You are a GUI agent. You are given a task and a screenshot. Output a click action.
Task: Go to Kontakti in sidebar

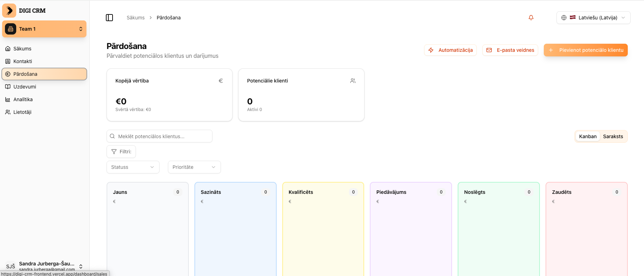pos(23,61)
